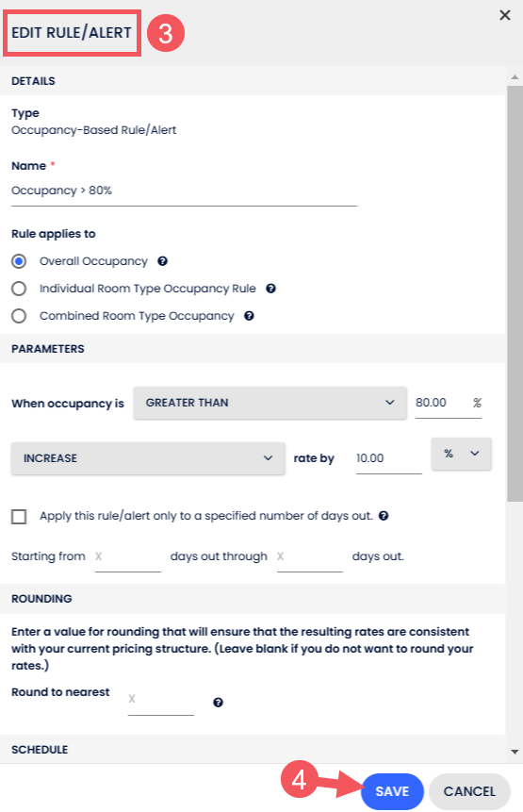
Task: Click the Name field with Occupancy > 80%
Action: [184, 191]
